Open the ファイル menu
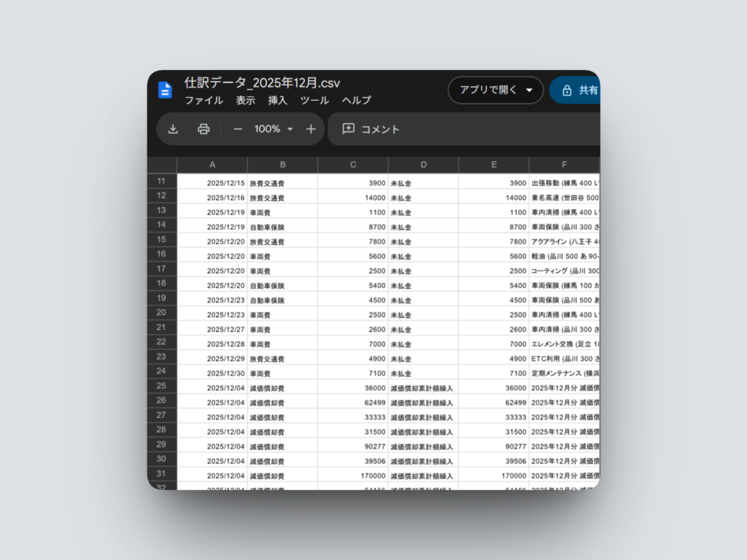This screenshot has height=560, width=747. click(x=204, y=101)
